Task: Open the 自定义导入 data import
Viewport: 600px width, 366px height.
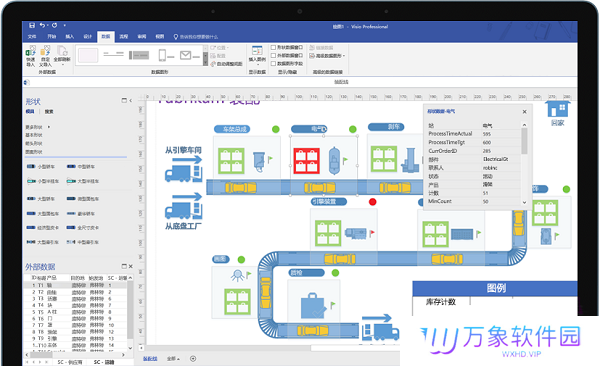Action: pos(45,56)
